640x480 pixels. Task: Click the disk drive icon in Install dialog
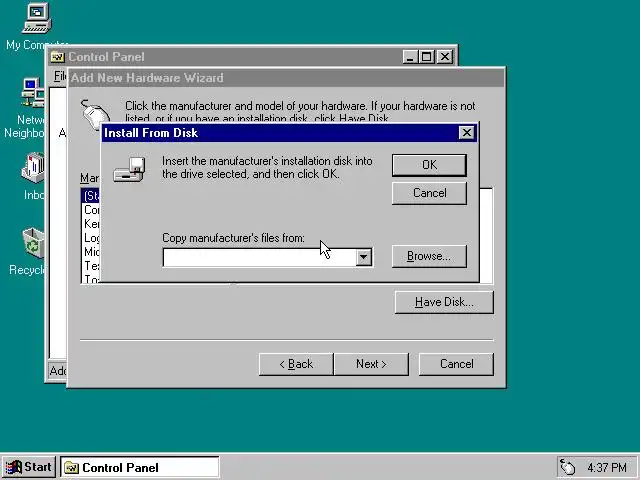coord(129,169)
